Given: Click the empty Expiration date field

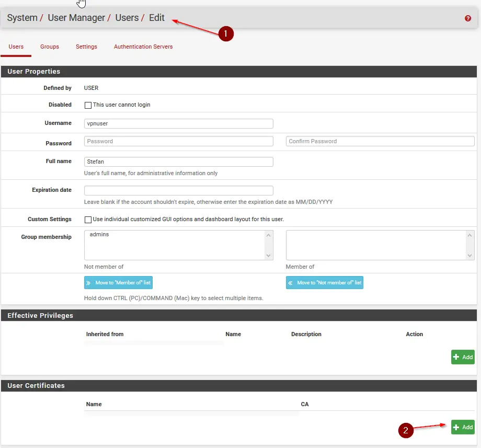Looking at the screenshot, I should 178,190.
